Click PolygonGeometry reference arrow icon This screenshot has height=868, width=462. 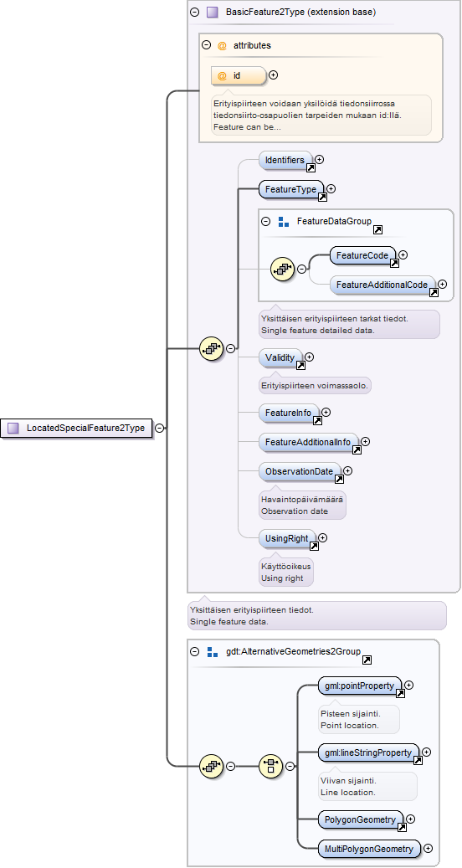403,826
